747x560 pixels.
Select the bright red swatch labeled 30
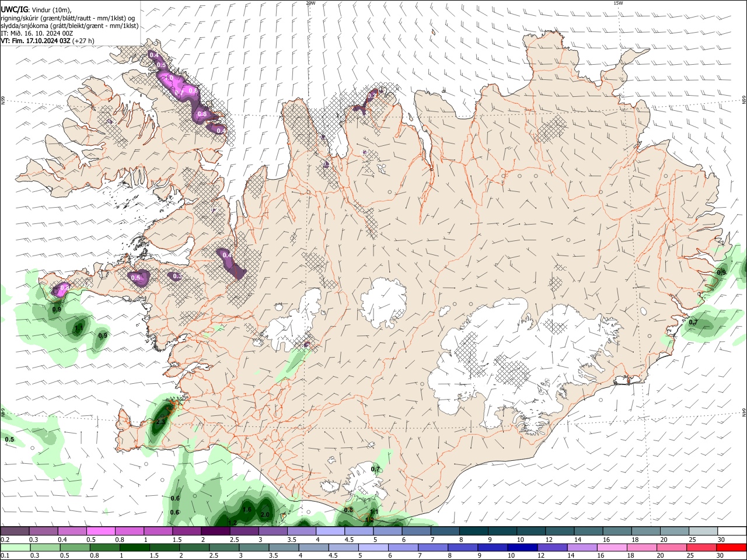pos(732,547)
